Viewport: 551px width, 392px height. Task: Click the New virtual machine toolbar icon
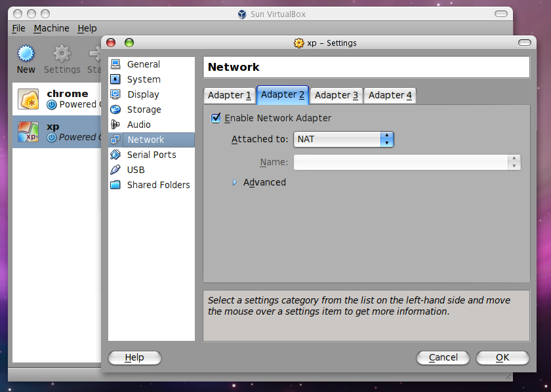26,54
